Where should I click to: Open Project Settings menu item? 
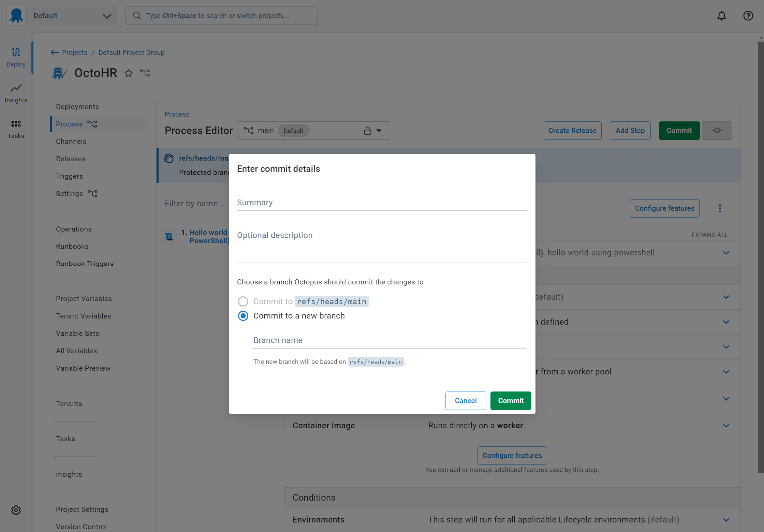point(82,509)
